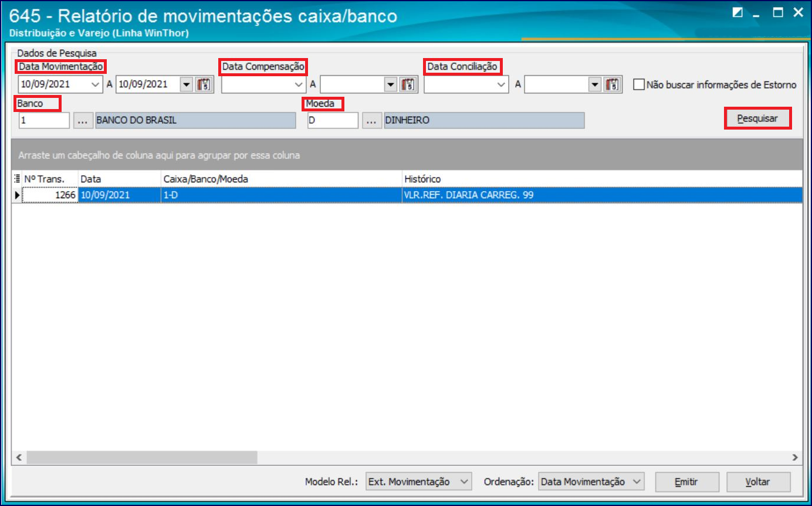Image resolution: width=812 pixels, height=506 pixels.
Task: Toggle Não buscar informações de Estorno checkbox
Action: click(639, 84)
